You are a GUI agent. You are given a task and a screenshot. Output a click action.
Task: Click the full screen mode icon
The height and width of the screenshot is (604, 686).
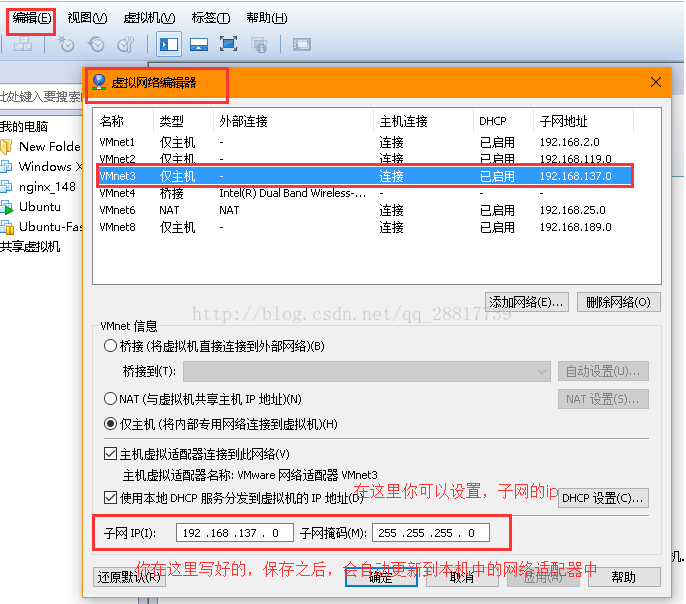(228, 44)
